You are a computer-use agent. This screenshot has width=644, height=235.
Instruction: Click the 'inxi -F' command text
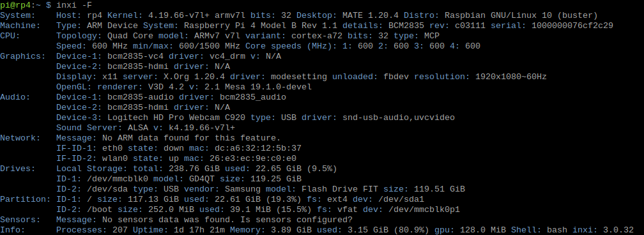(x=74, y=5)
